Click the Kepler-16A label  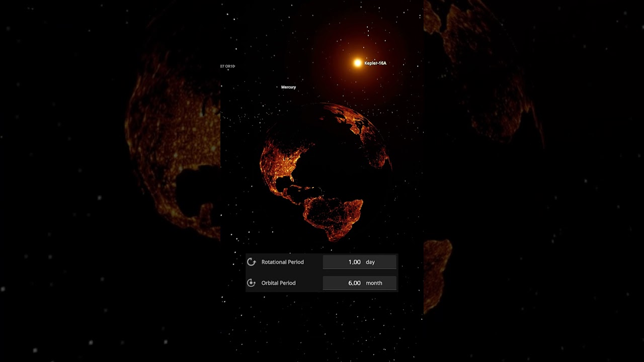click(x=375, y=63)
